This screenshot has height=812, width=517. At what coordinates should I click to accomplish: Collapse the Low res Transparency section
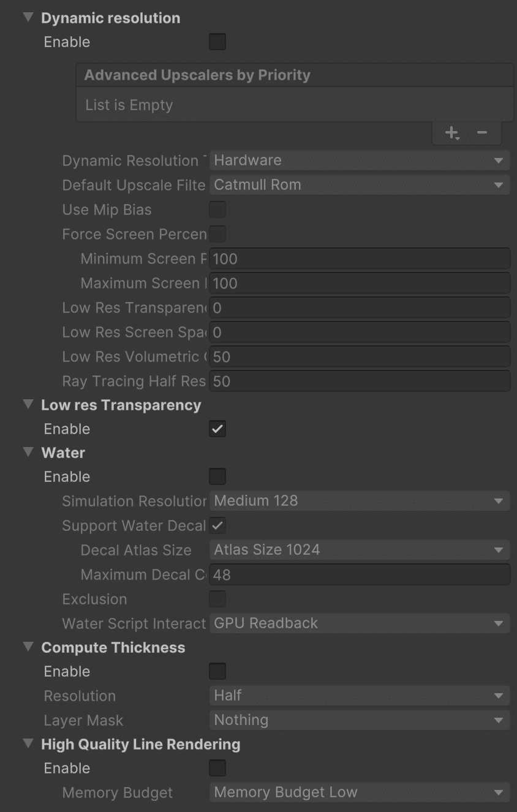(28, 404)
